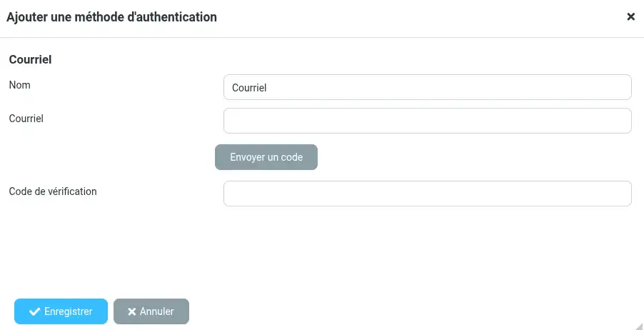The width and height of the screenshot is (644, 330).
Task: Place cursor in field prefilled with Courriel
Action: (x=427, y=88)
